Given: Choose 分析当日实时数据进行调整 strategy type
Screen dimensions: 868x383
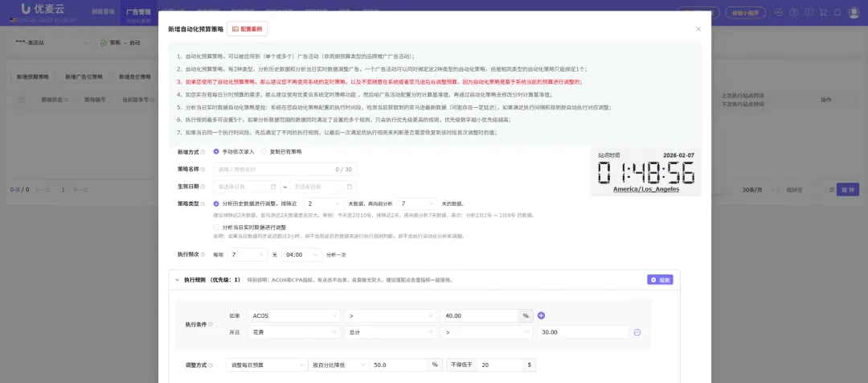Looking at the screenshot, I should [217, 228].
